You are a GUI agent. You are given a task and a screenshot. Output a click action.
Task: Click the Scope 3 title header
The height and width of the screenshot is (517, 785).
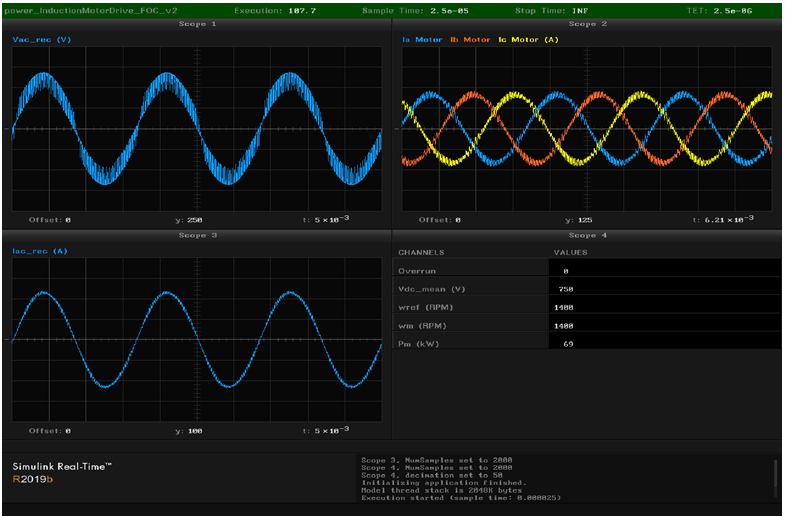[196, 234]
